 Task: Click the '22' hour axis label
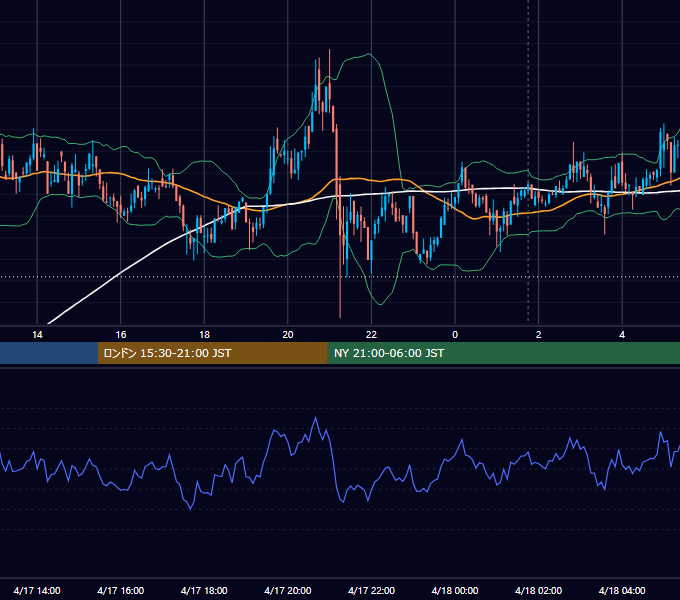click(372, 335)
